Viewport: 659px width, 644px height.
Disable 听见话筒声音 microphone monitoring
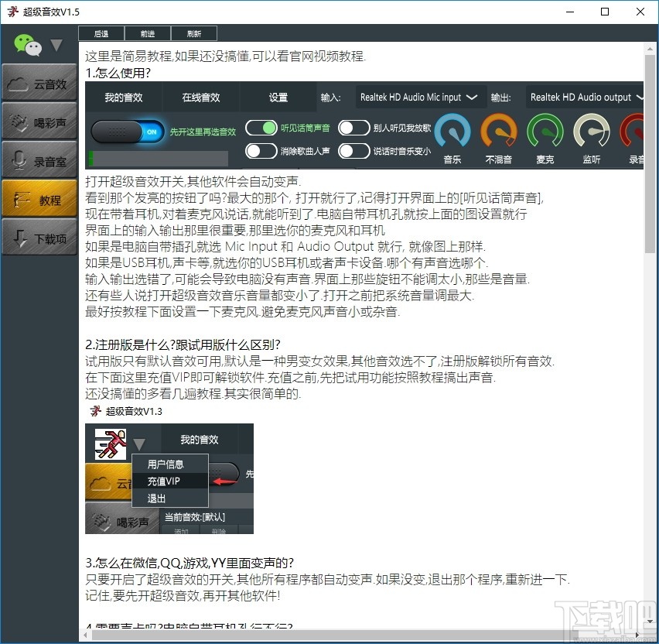tap(261, 126)
